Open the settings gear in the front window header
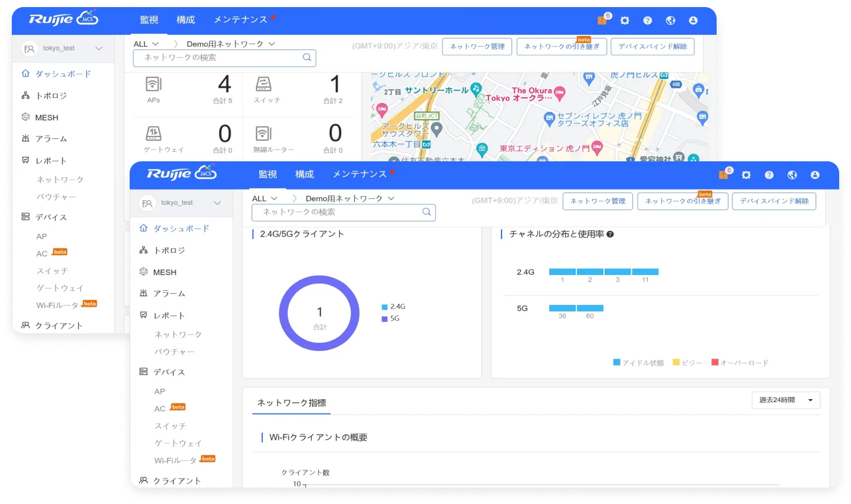The image size is (851, 504). point(746,175)
